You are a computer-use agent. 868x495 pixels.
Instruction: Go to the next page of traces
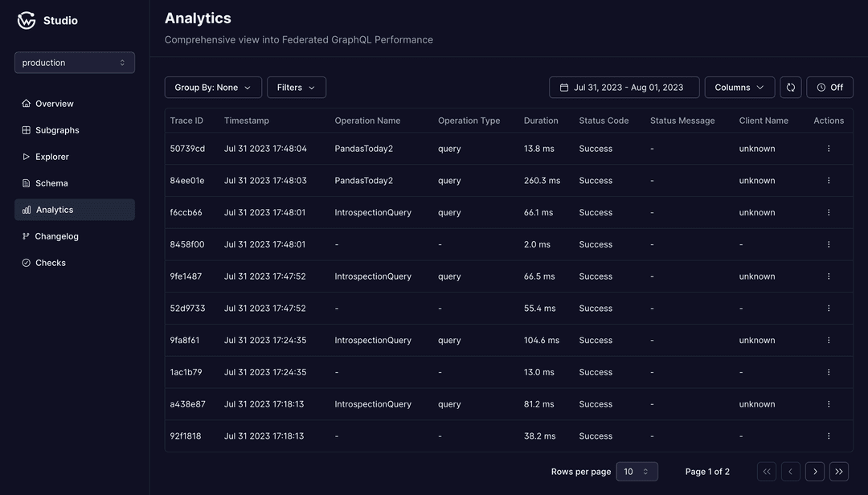tap(814, 471)
